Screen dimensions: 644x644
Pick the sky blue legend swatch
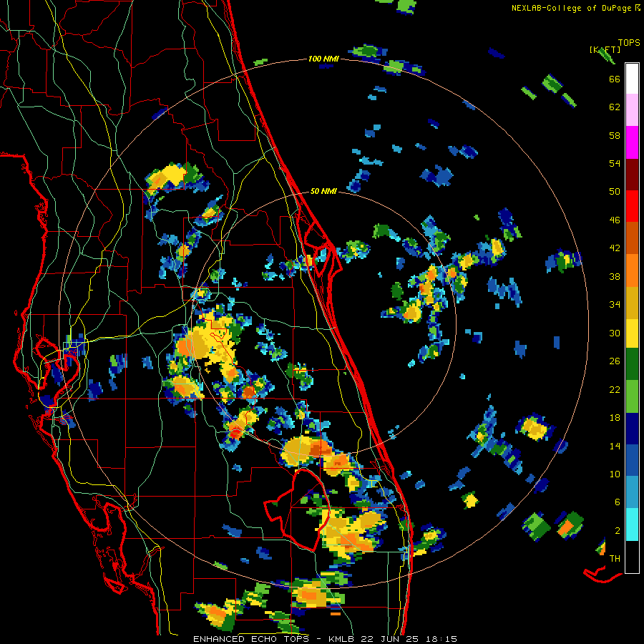point(632,492)
